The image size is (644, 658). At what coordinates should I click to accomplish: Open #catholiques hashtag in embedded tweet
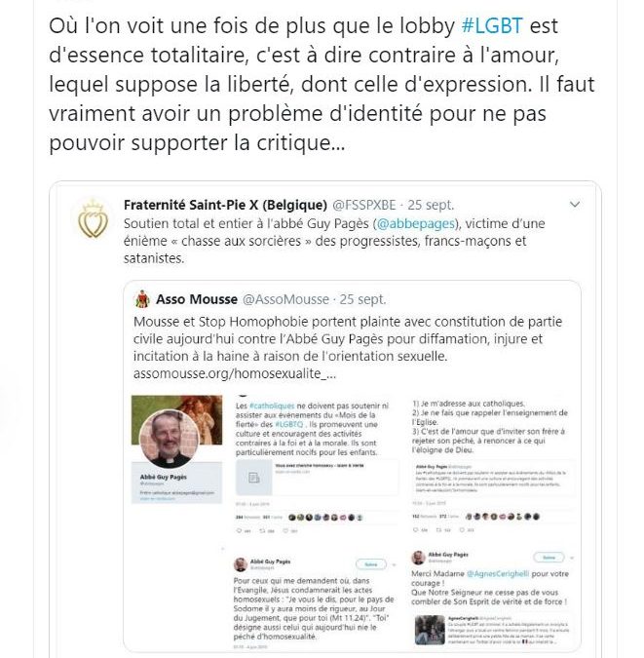point(272,406)
